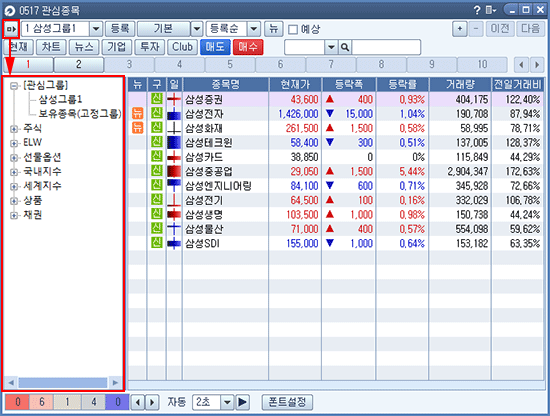Click the Club button

pos(182,47)
